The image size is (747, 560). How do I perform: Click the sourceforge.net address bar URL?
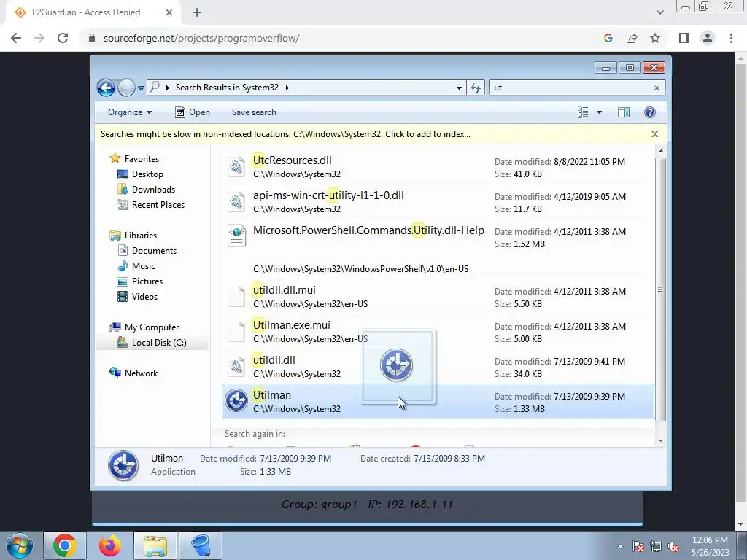(201, 38)
